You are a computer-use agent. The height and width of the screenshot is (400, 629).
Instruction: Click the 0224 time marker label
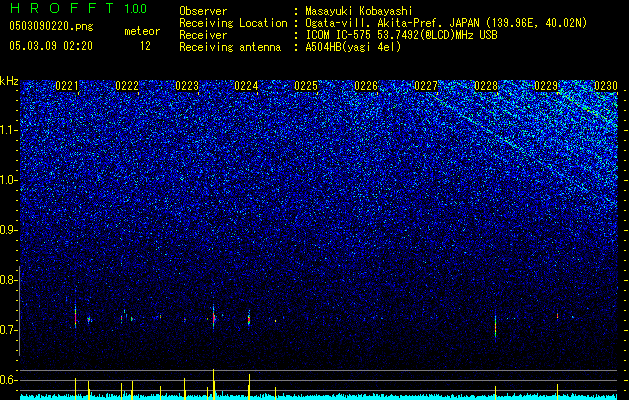[246, 86]
